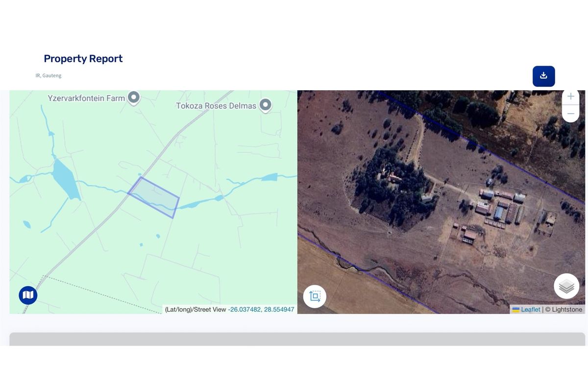Click the grey panel bar below maps
The width and height of the screenshot is (588, 392).
(x=297, y=339)
